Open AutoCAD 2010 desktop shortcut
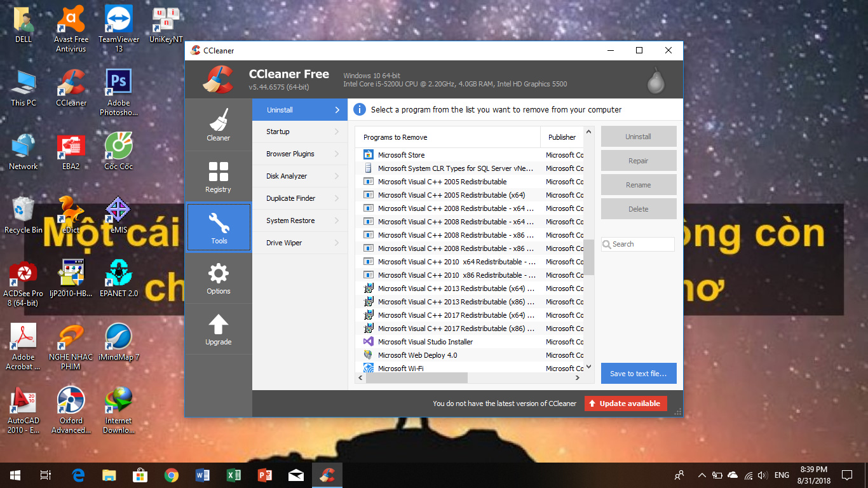 click(x=24, y=410)
